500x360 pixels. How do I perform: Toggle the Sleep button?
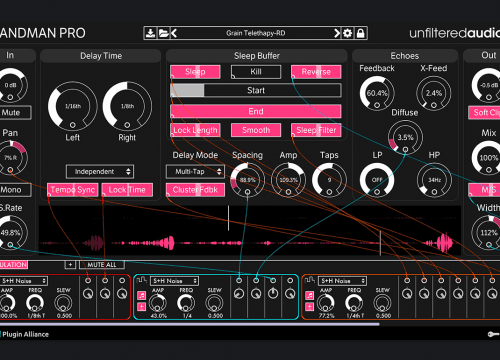(195, 72)
